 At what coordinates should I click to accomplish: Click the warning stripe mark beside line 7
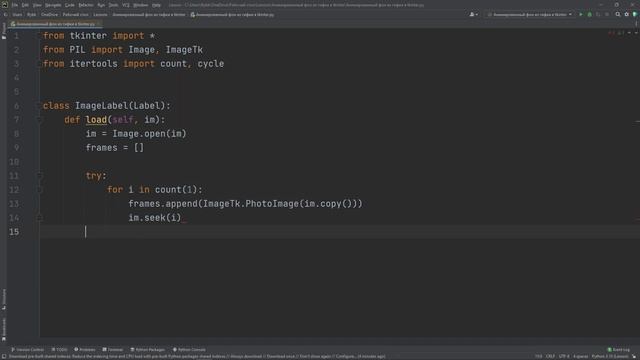638,122
